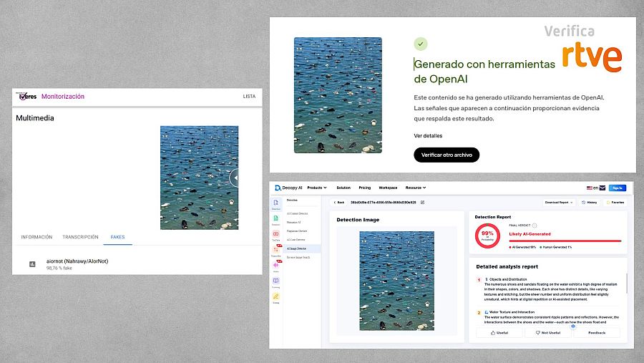
Task: Select Plagiarism Checker in Decopy sidebar list
Action: point(297,231)
